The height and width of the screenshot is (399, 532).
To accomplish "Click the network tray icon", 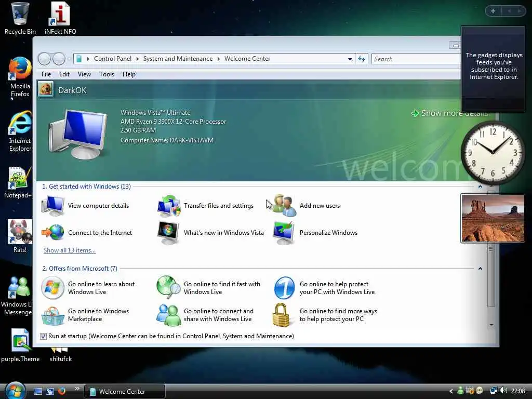I will [494, 391].
